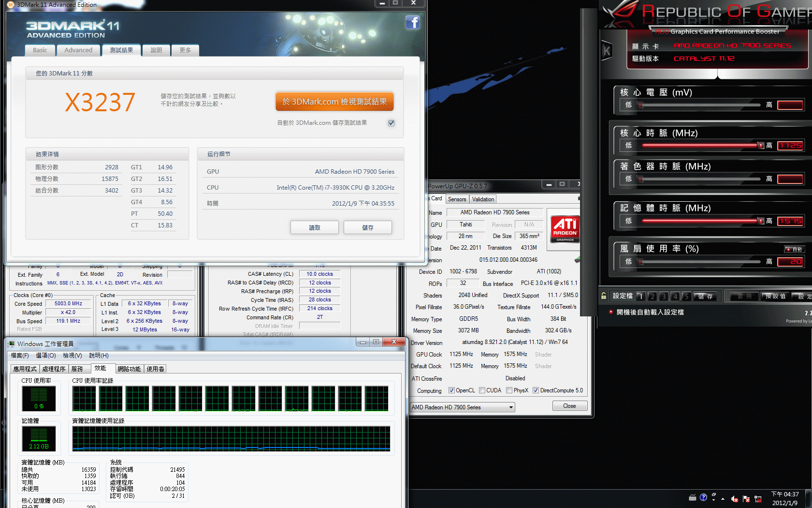
Task: Switch to 網路功能 tab in Task Manager
Action: click(129, 369)
